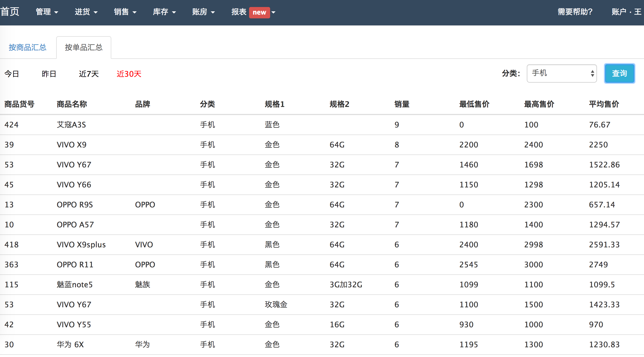Open the 账户·王 account menu
The height and width of the screenshot is (357, 644).
point(626,12)
